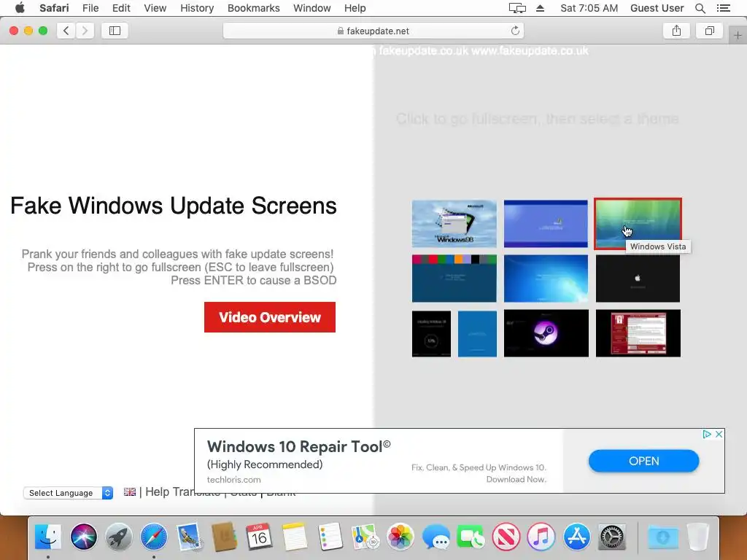Open News app in Dock
The height and width of the screenshot is (560, 747).
coord(506,537)
